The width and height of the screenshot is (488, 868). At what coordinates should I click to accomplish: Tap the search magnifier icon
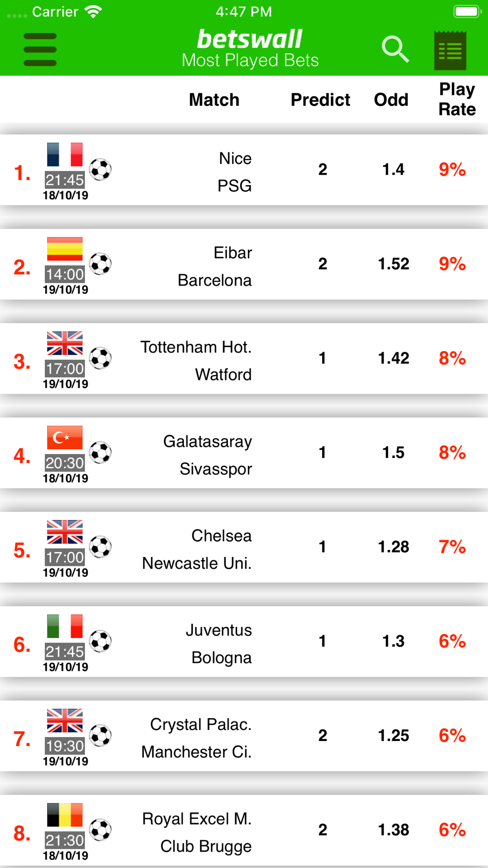[x=395, y=49]
